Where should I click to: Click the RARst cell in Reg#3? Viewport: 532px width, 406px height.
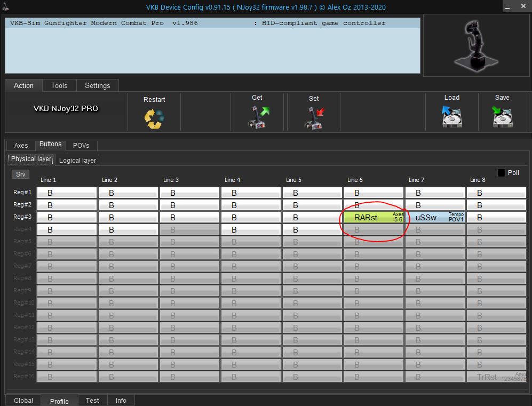(x=374, y=218)
